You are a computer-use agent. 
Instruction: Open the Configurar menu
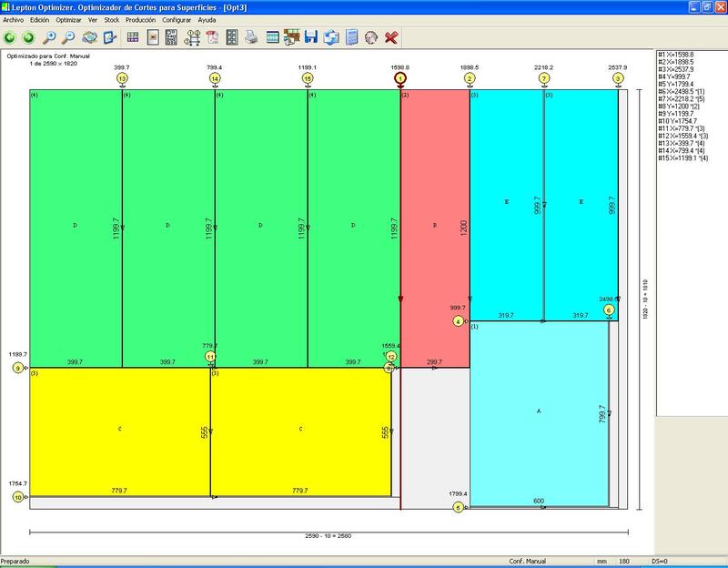pos(177,19)
